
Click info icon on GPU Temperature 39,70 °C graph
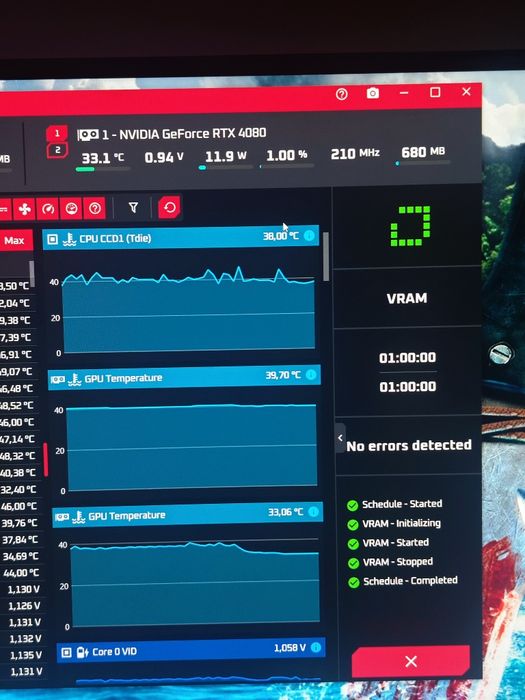click(x=311, y=375)
